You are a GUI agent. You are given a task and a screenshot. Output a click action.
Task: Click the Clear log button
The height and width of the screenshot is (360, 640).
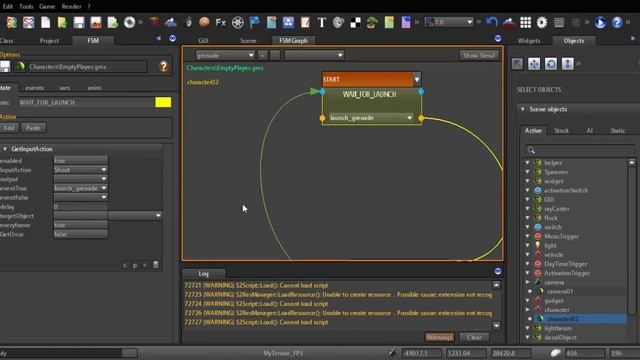tap(474, 337)
